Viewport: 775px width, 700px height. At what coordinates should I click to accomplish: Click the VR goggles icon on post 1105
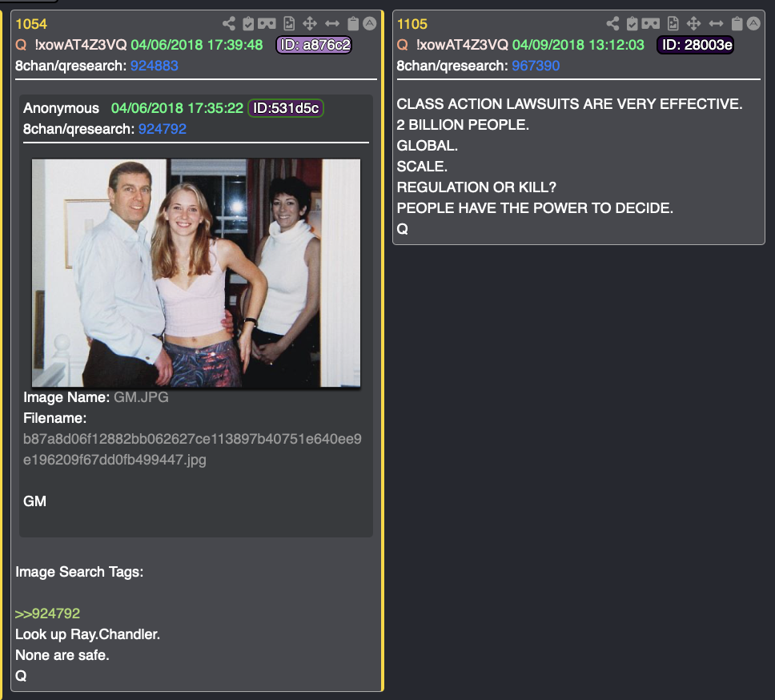tap(650, 23)
